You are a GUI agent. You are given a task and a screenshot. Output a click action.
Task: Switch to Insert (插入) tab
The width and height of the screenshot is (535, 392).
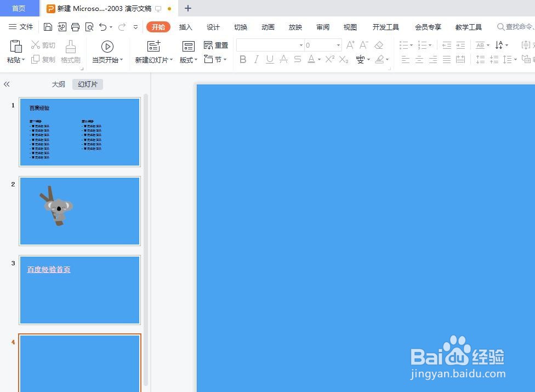[x=186, y=27]
